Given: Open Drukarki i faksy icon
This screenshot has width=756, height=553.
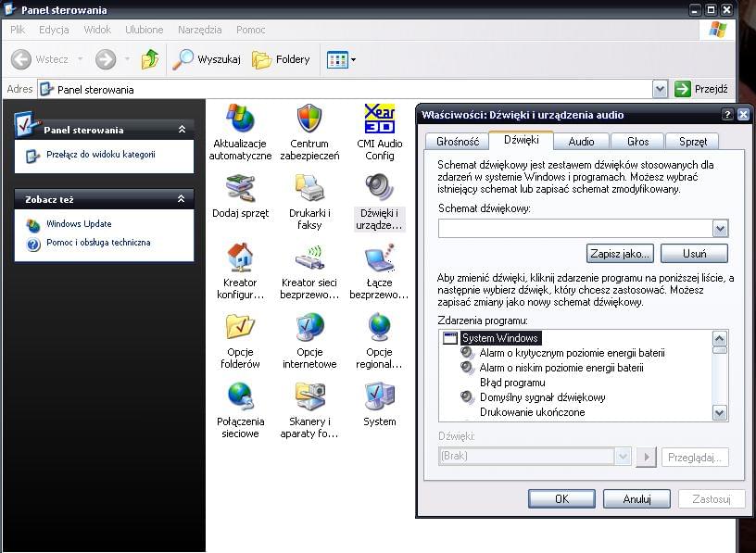Looking at the screenshot, I should click(309, 188).
